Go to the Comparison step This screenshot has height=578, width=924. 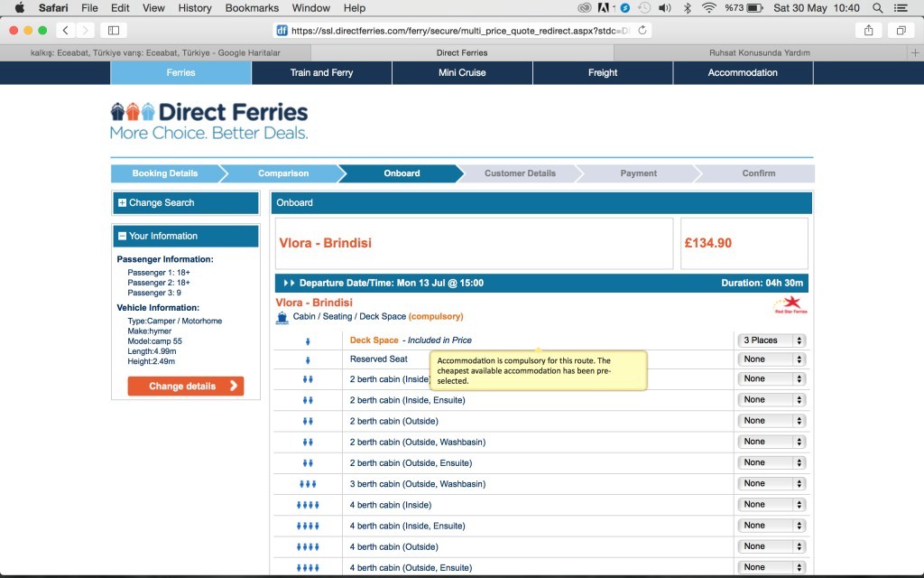click(282, 173)
